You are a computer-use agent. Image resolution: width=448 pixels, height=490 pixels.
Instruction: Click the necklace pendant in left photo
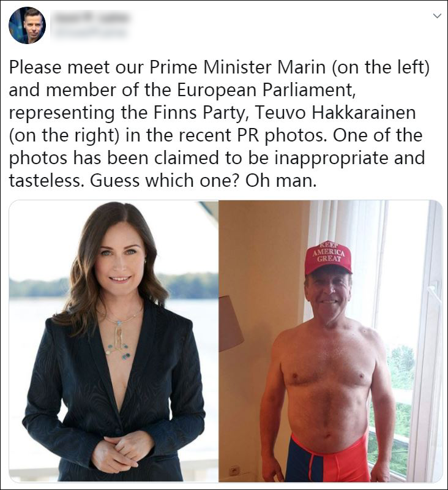(119, 342)
